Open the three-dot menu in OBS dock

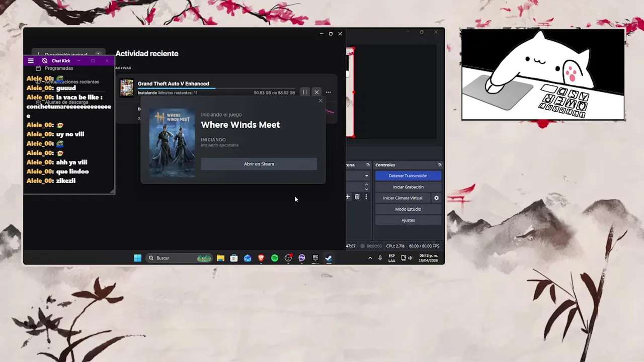(366, 197)
